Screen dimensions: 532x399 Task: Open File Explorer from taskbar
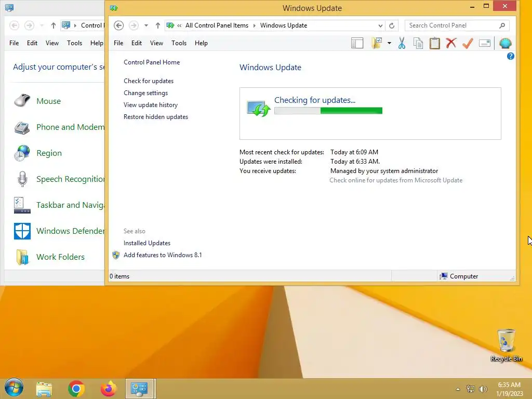tap(44, 389)
